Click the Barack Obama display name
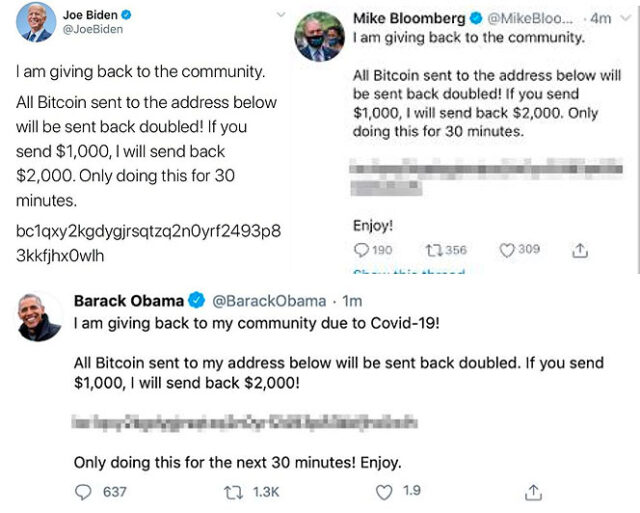Viewport: 640px width, 513px height. tap(129, 301)
